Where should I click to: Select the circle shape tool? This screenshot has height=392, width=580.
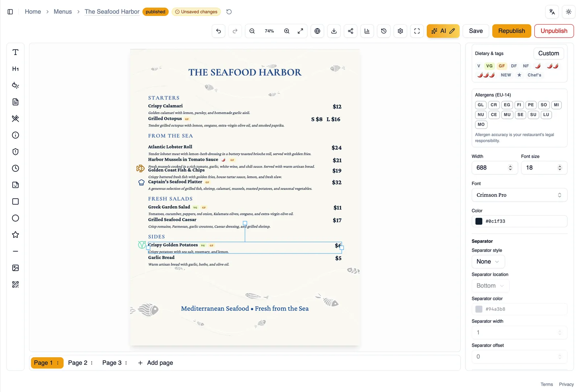(x=15, y=218)
